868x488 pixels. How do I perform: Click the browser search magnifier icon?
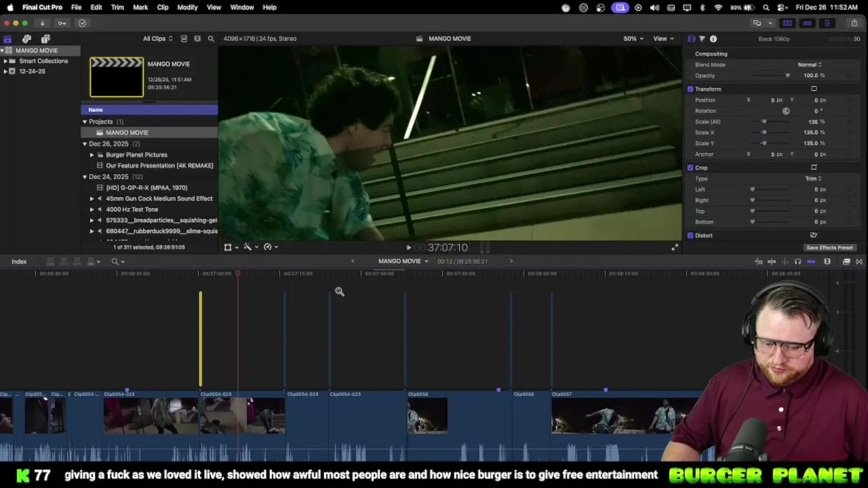click(211, 39)
